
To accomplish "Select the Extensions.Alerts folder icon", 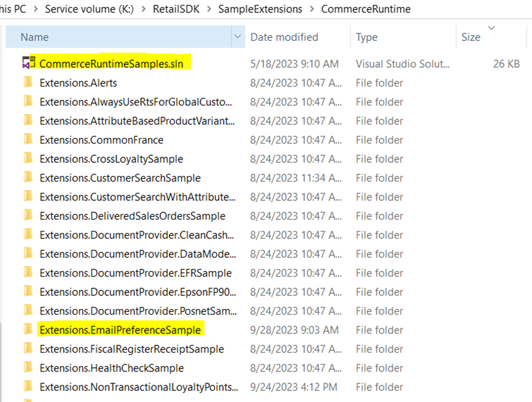I will coord(28,82).
